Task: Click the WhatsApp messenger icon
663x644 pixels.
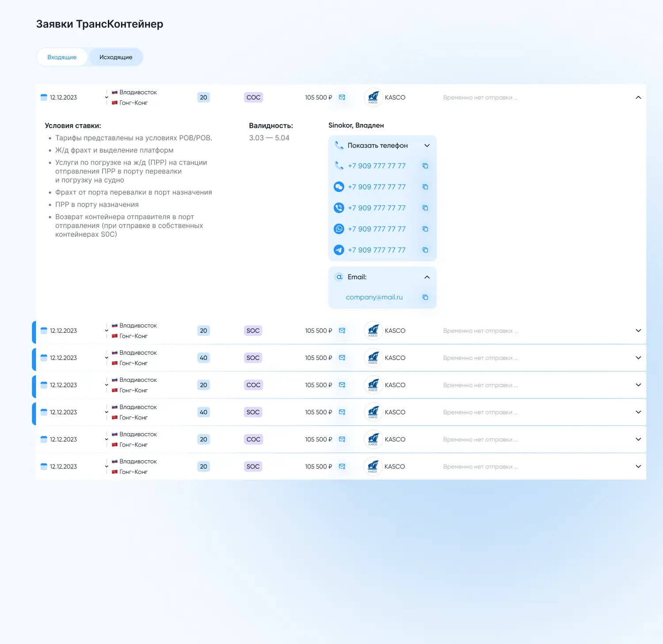Action: [x=339, y=229]
